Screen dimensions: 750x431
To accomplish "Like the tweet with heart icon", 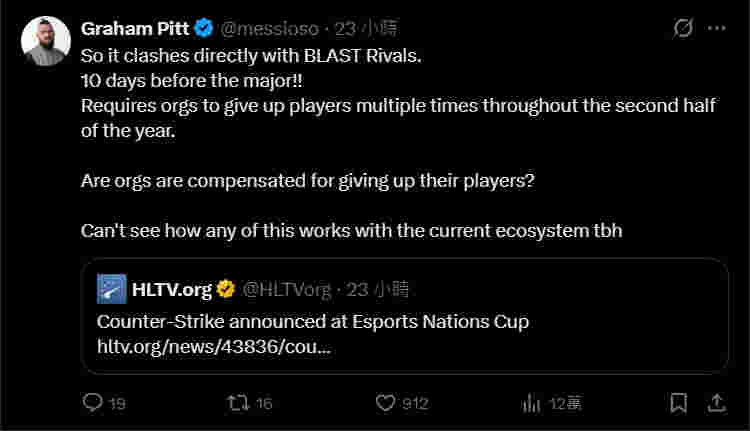I will click(387, 403).
